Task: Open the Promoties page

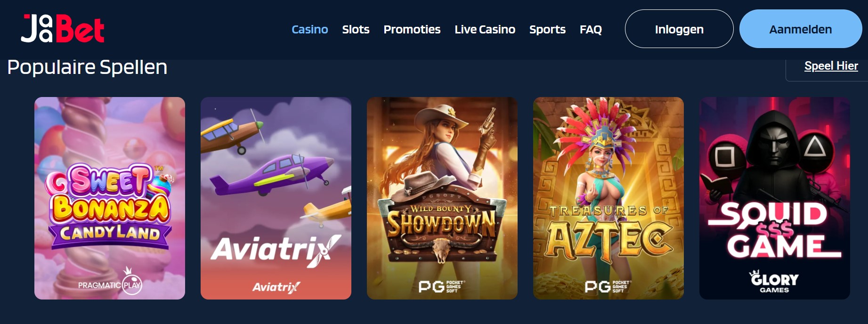Action: (x=412, y=29)
